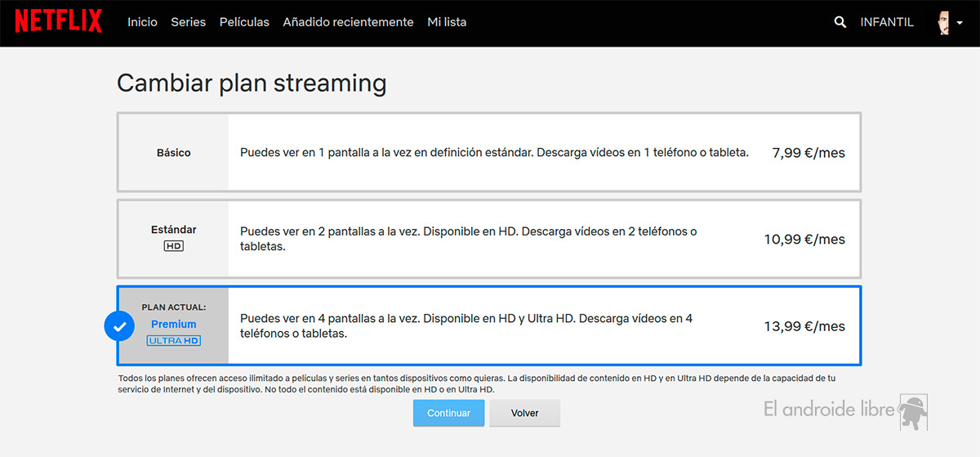Click the 'PLAN ACTUAL:' label
The width and height of the screenshot is (980, 457).
click(x=174, y=307)
